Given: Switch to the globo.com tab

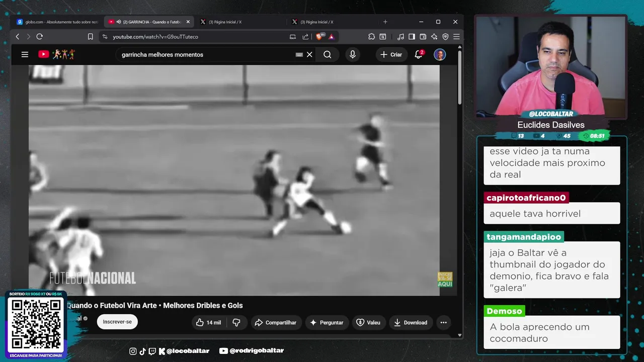Looking at the screenshot, I should click(57, 22).
